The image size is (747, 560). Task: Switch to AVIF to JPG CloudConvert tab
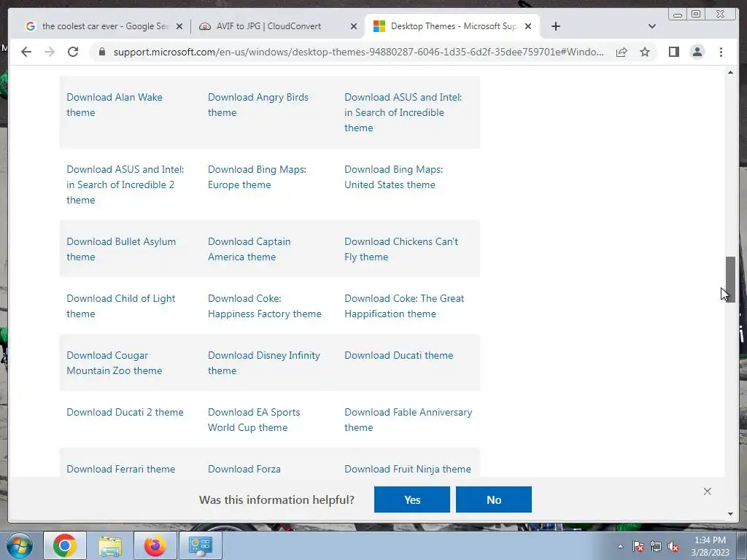(278, 26)
